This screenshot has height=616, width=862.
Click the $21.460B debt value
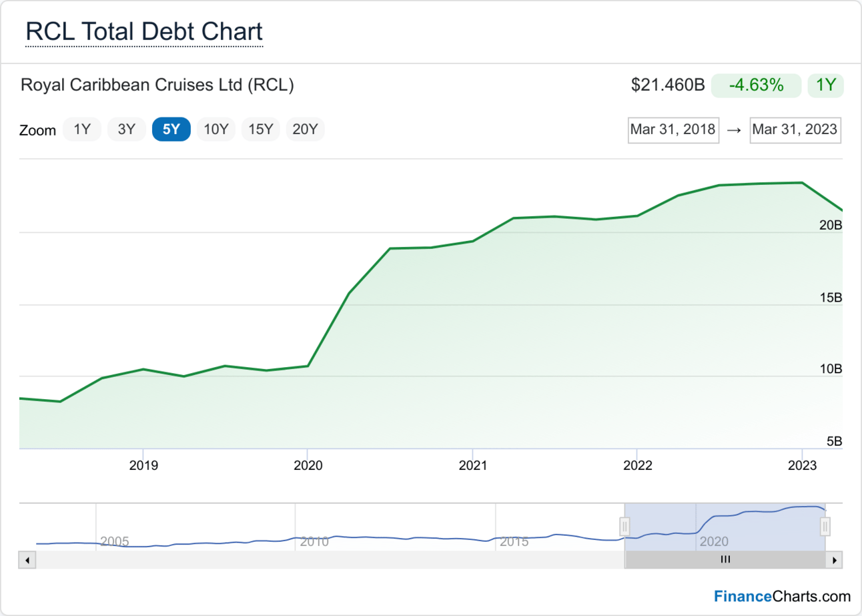(668, 85)
